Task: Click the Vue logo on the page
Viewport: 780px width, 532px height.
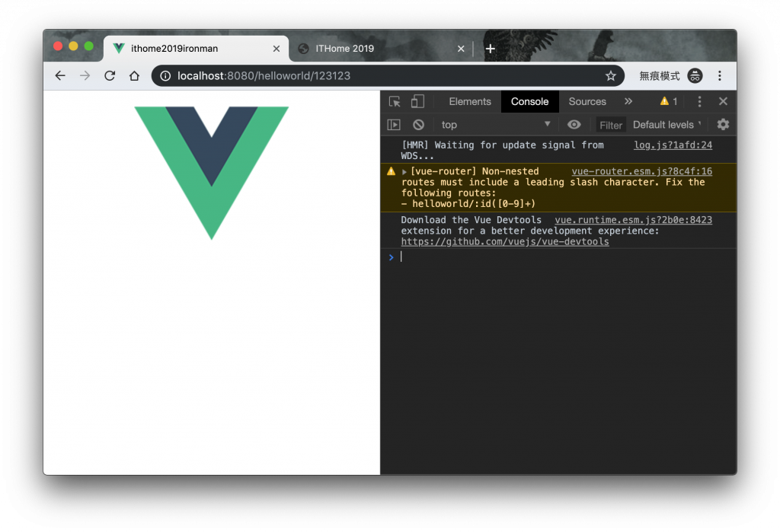Action: pyautogui.click(x=212, y=173)
